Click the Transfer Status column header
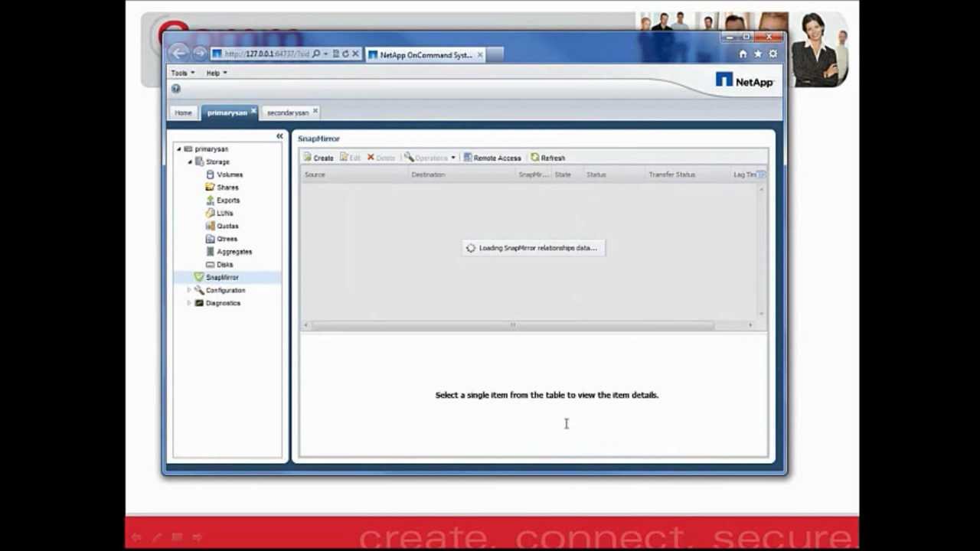980x551 pixels. (688, 174)
